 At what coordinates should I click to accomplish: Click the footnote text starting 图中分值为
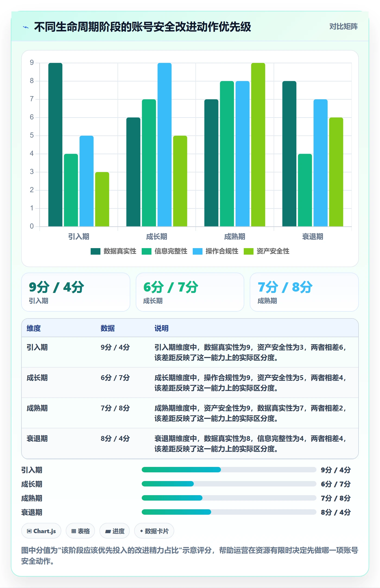(190, 556)
